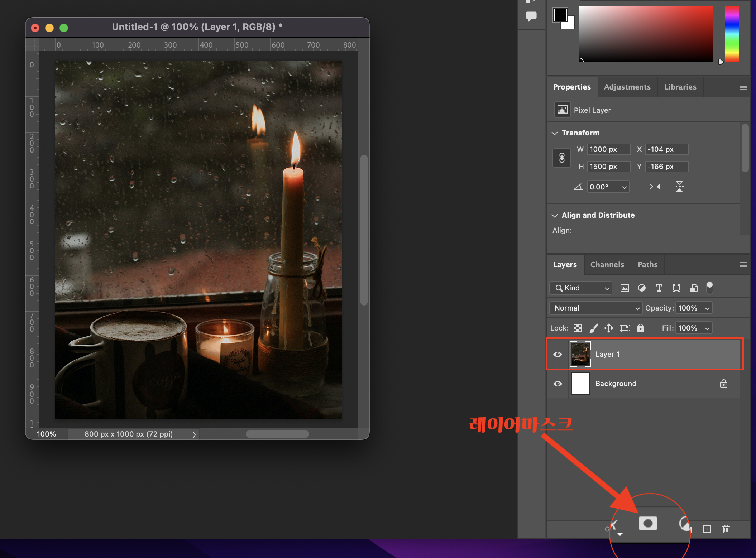Toggle the width-height link constraint
The image size is (756, 558).
click(x=562, y=158)
